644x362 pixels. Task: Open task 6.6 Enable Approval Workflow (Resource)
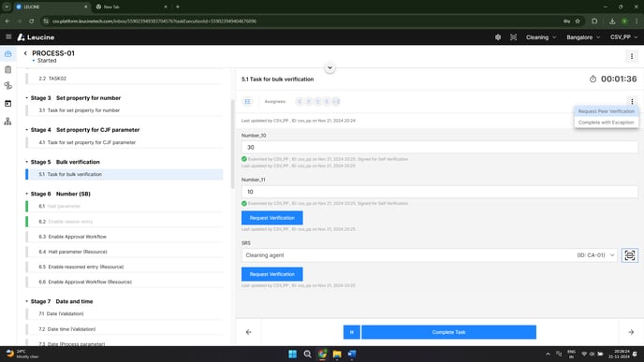[124, 282]
